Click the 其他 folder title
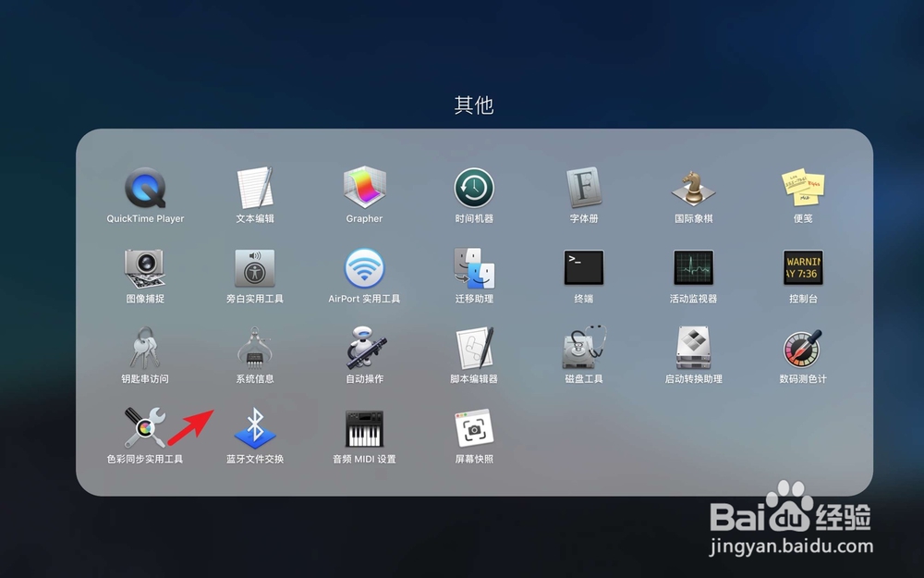Image resolution: width=924 pixels, height=578 pixels. pos(473,105)
